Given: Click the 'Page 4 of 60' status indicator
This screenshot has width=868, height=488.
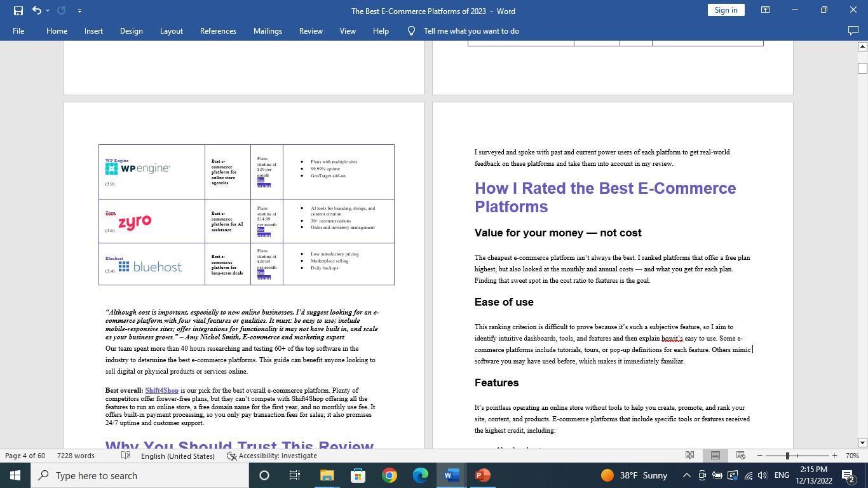Looking at the screenshot, I should (x=25, y=456).
